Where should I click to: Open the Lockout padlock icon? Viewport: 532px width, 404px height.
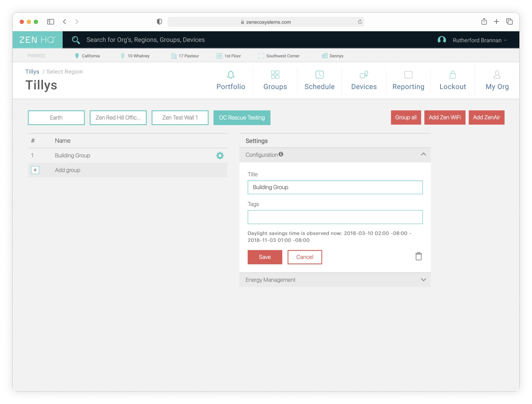[453, 75]
